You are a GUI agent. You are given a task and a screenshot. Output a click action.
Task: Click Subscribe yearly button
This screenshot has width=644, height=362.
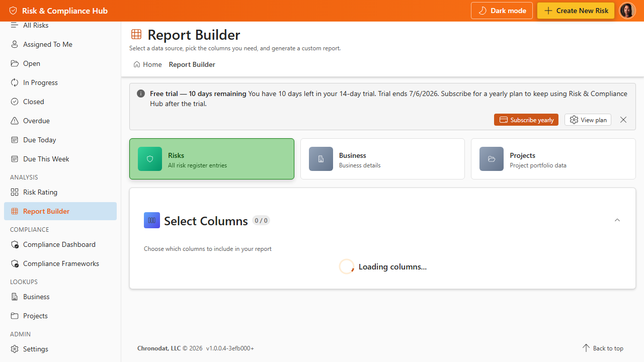click(x=526, y=120)
